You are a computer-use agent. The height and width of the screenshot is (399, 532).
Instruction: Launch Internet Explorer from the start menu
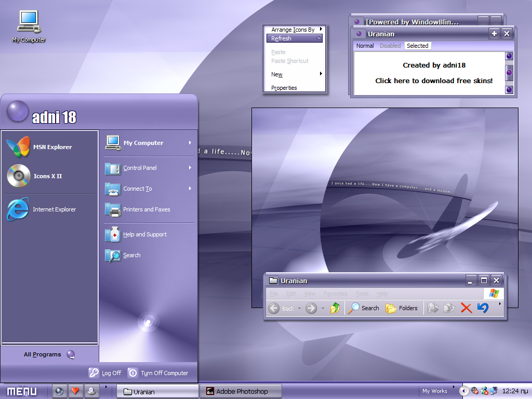coord(42,209)
